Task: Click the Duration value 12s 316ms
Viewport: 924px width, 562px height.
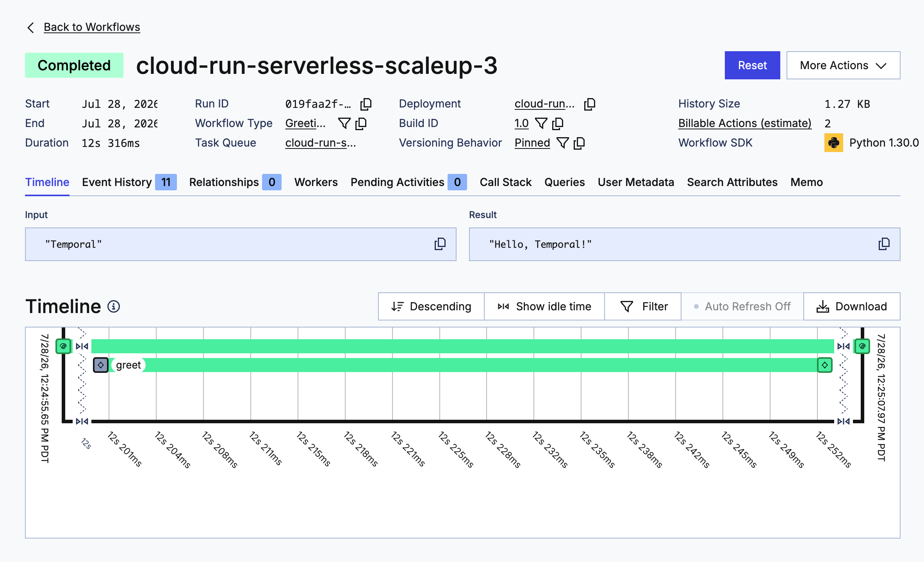Action: [111, 143]
